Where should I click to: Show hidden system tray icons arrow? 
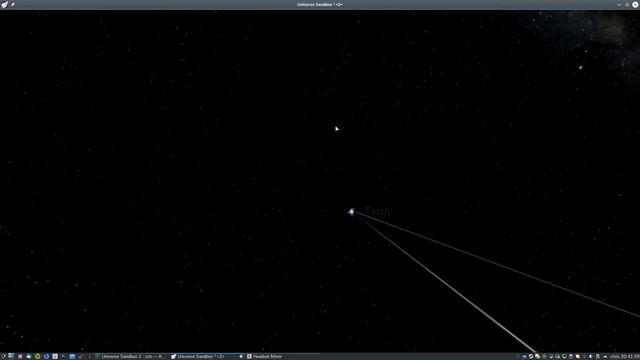pos(605,356)
